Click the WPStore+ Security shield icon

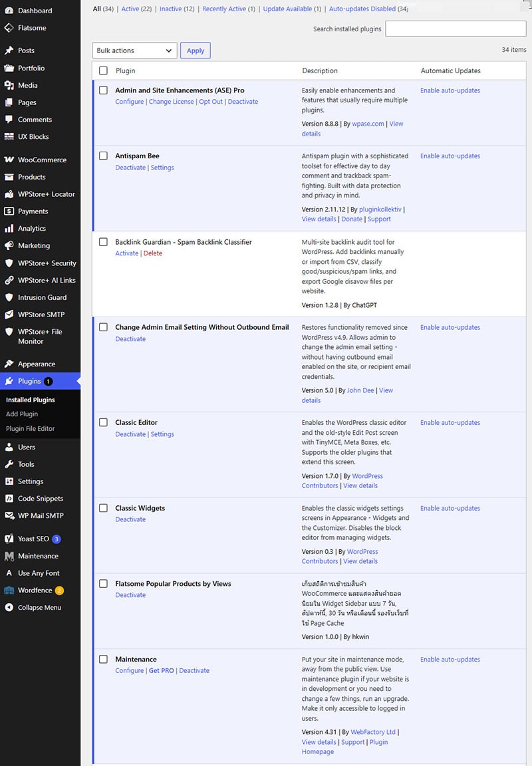coord(9,263)
